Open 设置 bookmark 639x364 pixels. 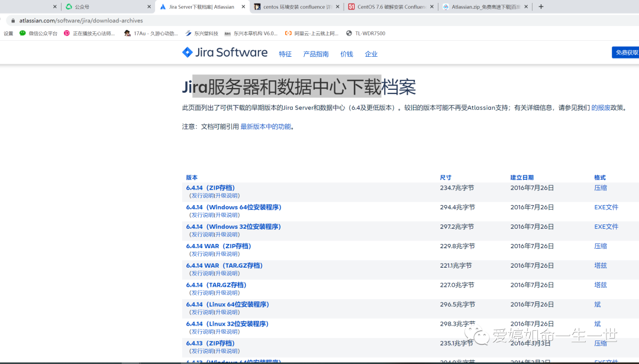coord(8,34)
